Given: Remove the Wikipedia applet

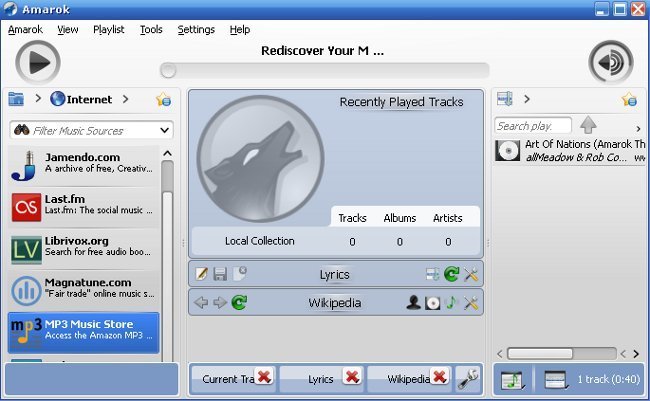Looking at the screenshot, I should coord(439,377).
